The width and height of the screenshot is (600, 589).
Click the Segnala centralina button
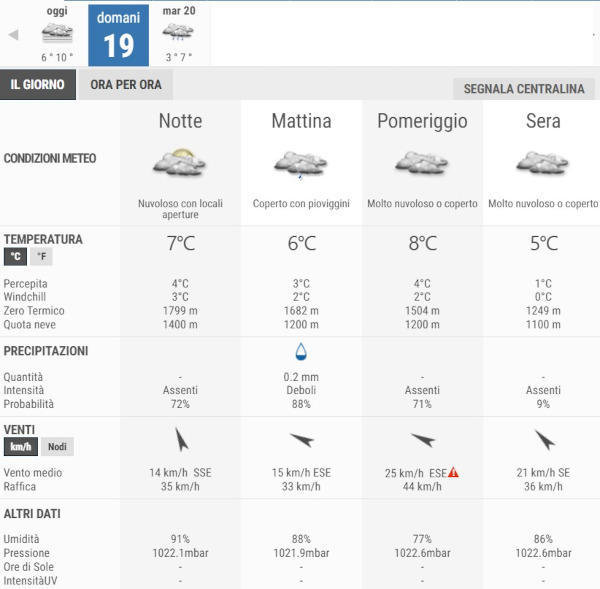click(524, 89)
